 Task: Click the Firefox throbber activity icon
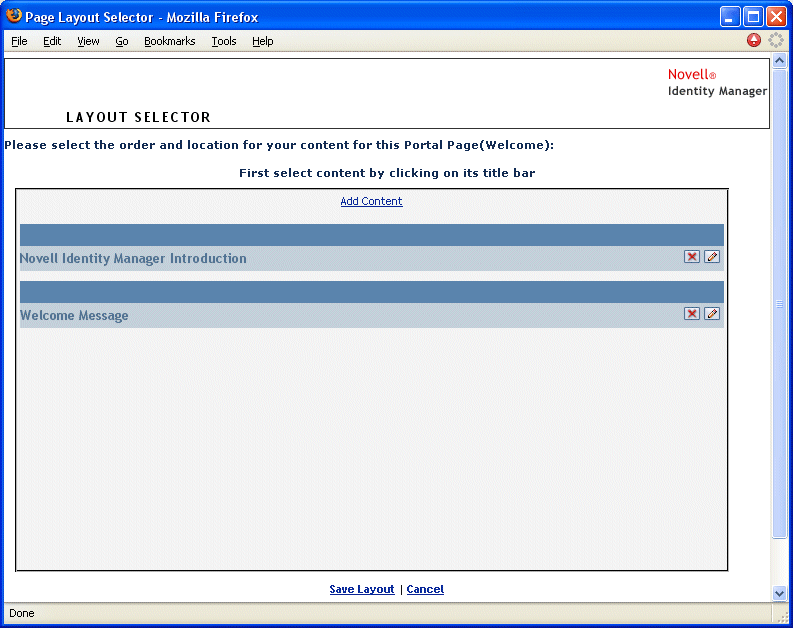tap(776, 40)
